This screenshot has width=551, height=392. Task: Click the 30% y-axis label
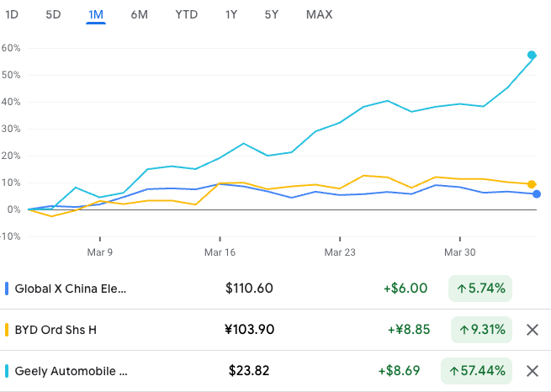pos(11,129)
